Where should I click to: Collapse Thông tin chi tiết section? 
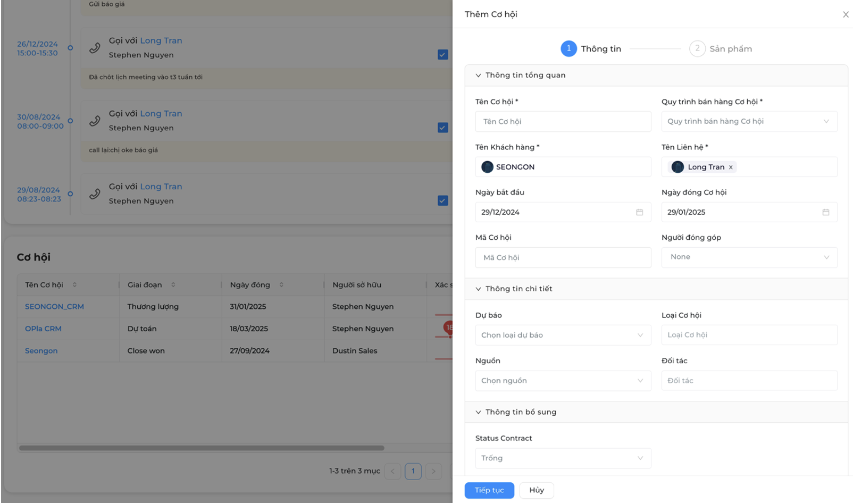click(478, 289)
